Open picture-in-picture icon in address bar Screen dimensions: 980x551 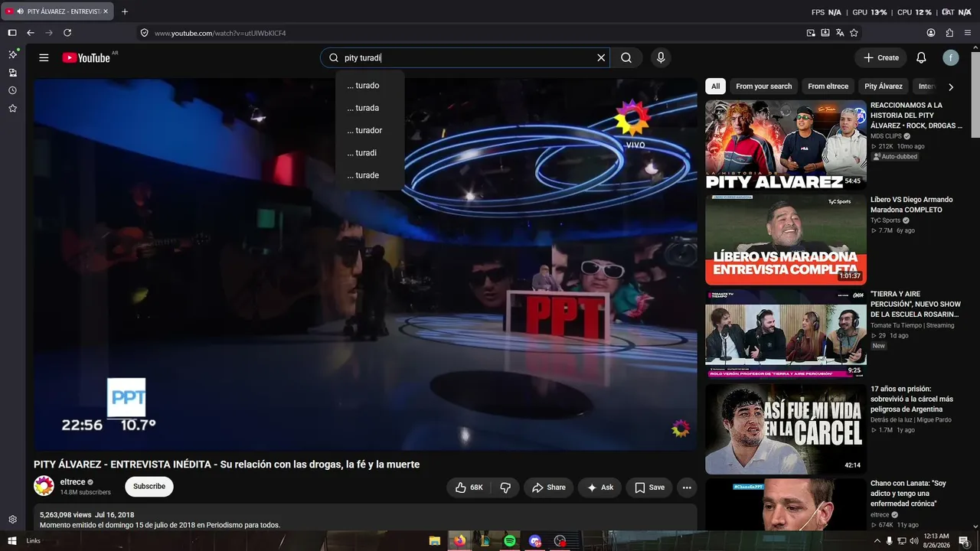[x=811, y=33]
